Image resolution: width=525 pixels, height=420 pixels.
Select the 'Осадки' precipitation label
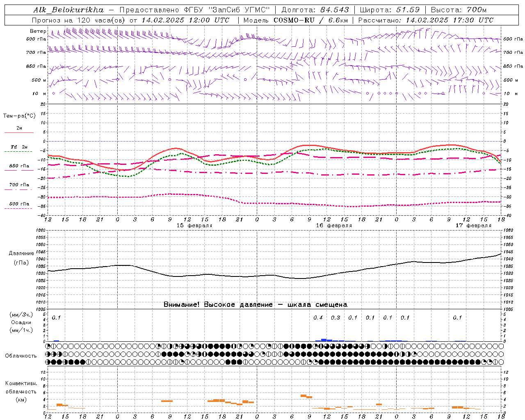click(21, 322)
